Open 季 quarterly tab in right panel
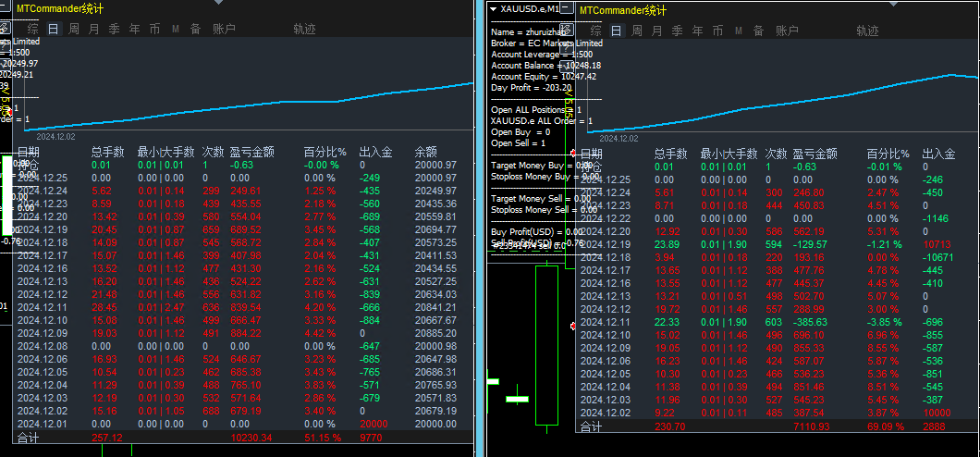Image resolution: width=980 pixels, height=457 pixels. click(677, 31)
